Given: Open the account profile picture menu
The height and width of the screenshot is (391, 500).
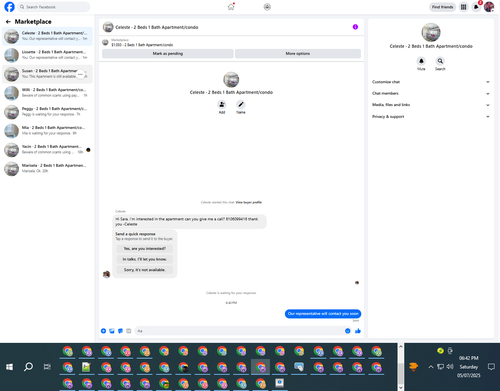Looking at the screenshot, I should point(489,7).
